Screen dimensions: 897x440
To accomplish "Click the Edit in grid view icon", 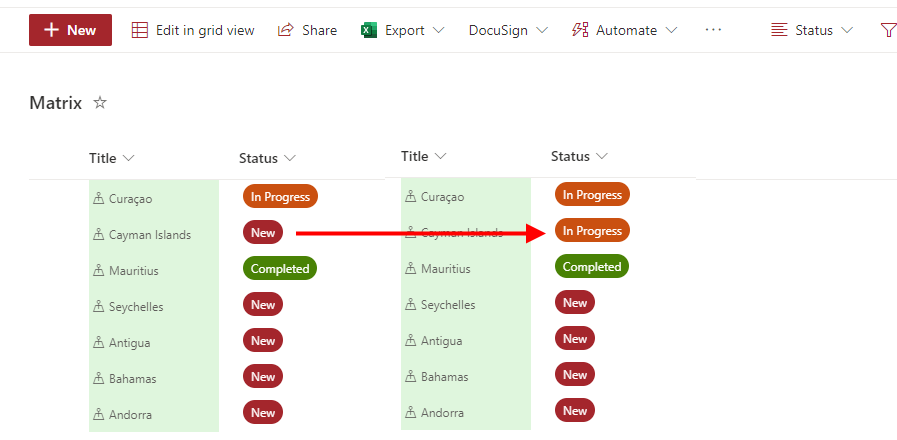I will point(141,30).
